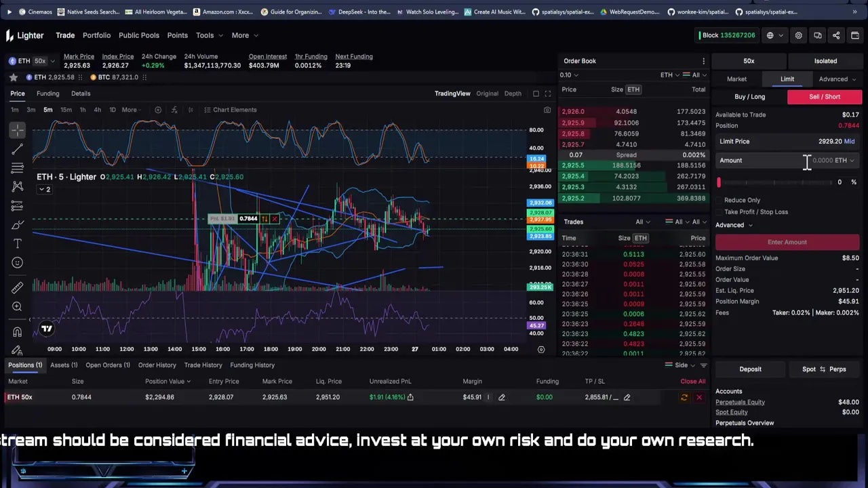
Task: Open the Order History tab
Action: pos(157,365)
